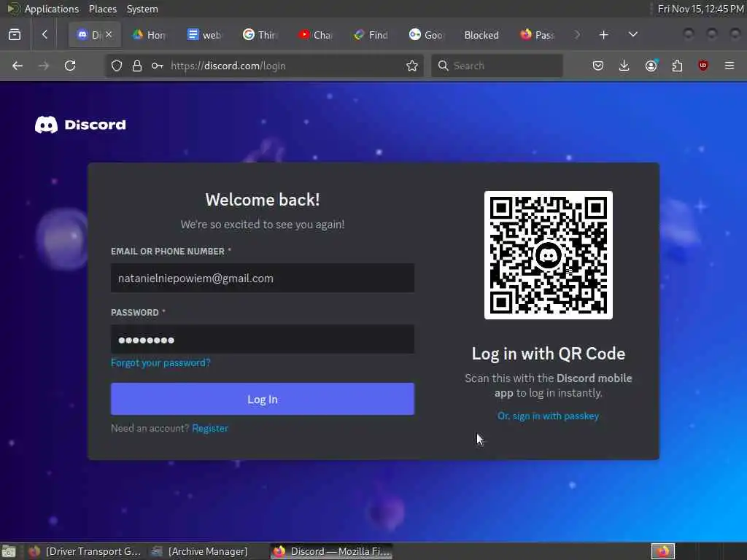The height and width of the screenshot is (560, 747).
Task: Open the System menu
Action: (142, 9)
